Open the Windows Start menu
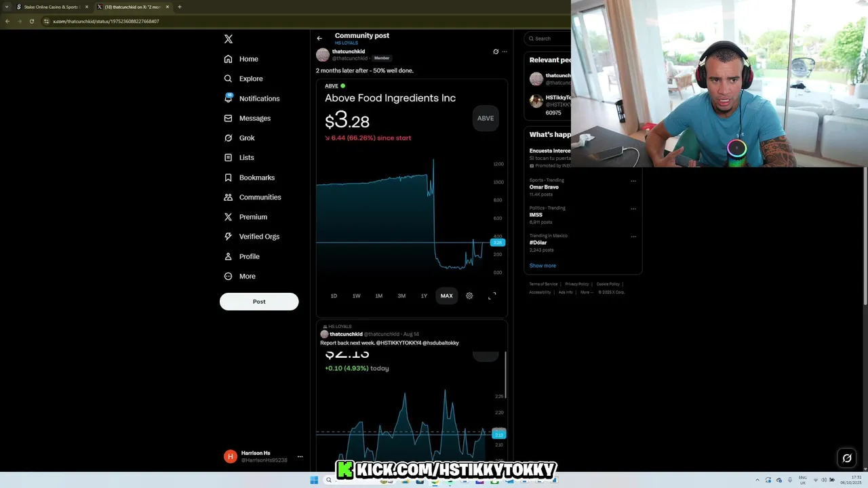This screenshot has width=868, height=488. (314, 481)
